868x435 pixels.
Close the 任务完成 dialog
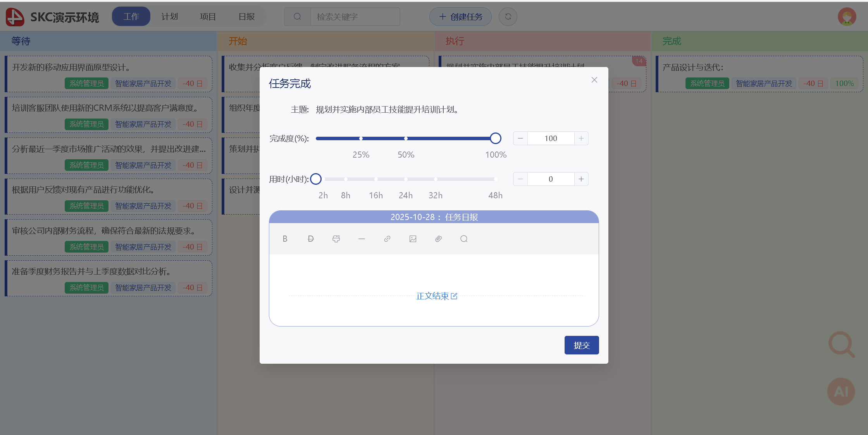[x=594, y=80]
